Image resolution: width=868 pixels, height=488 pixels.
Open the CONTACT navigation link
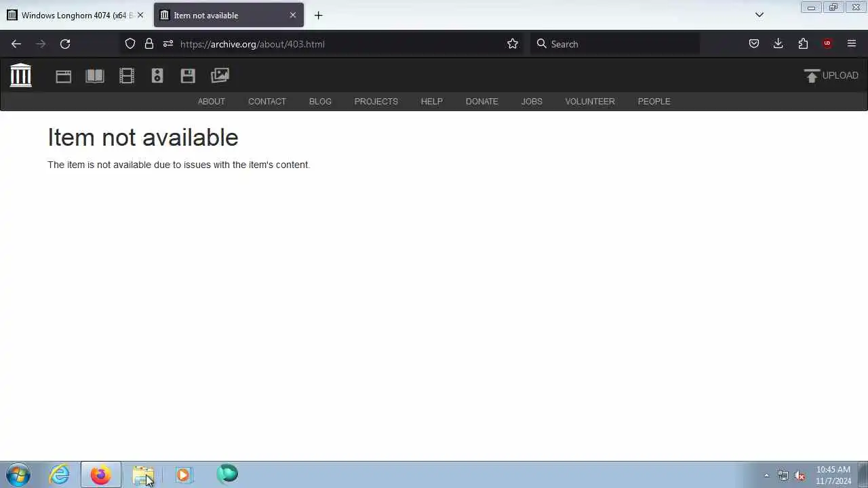267,102
